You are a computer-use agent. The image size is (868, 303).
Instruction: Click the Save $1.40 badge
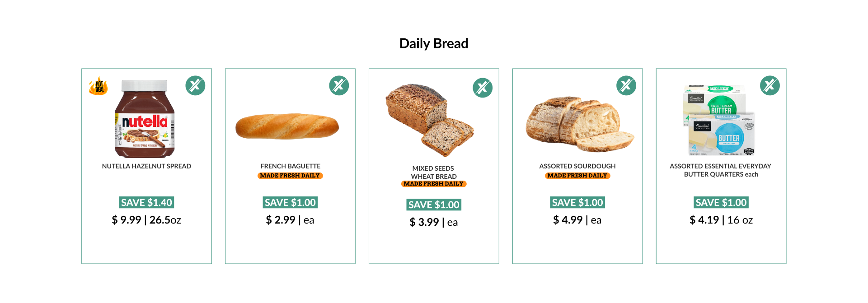click(x=146, y=202)
